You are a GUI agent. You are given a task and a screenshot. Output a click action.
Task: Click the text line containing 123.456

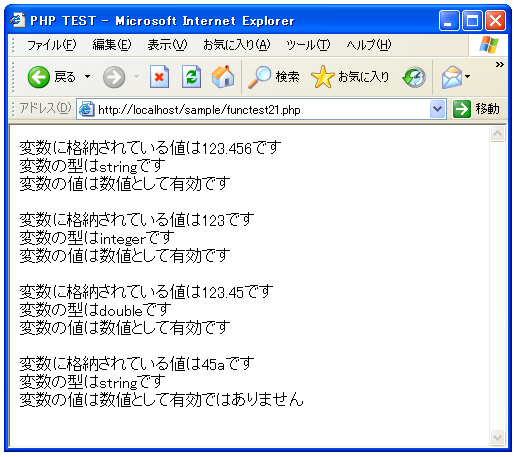point(150,148)
